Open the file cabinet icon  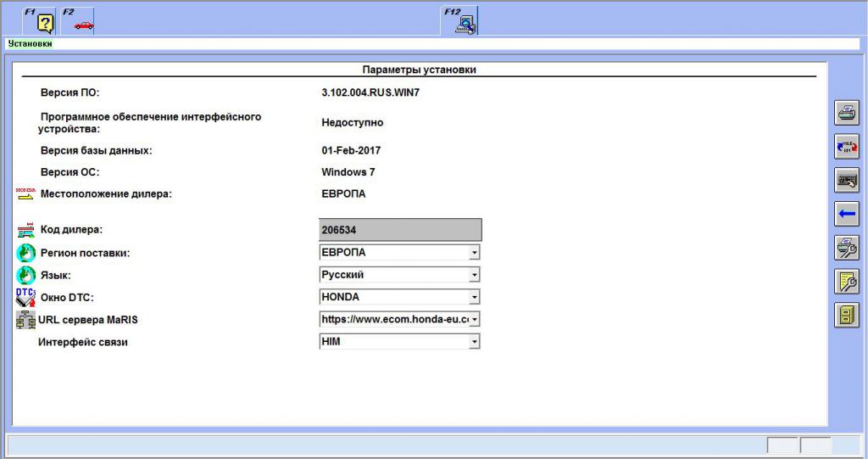847,315
